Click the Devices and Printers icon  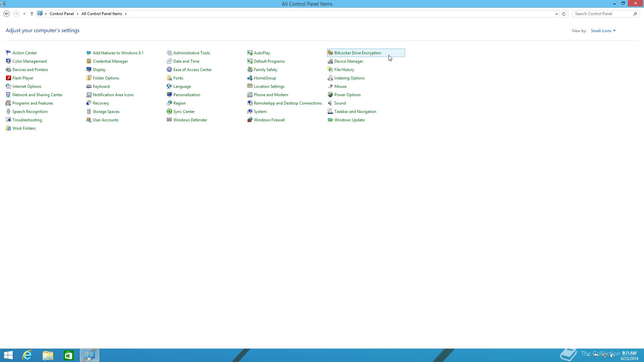[x=8, y=69]
